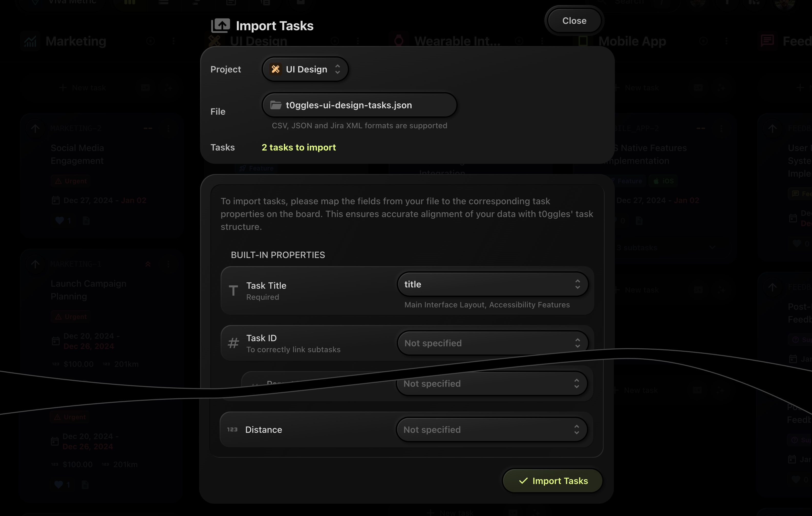Open the Task ID field mapping dropdown

493,343
